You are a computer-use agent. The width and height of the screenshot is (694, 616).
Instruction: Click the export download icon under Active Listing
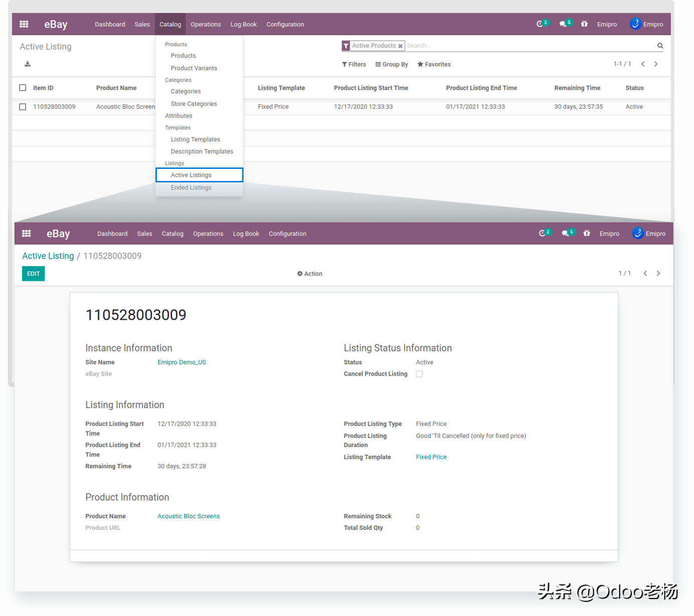pyautogui.click(x=28, y=64)
